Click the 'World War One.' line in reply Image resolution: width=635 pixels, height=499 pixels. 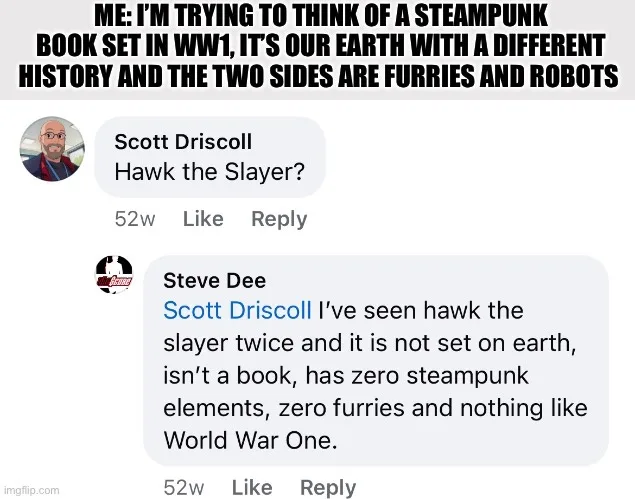250,440
